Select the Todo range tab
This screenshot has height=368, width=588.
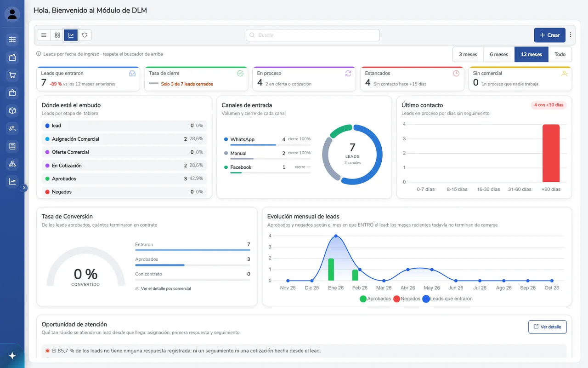[x=560, y=54]
